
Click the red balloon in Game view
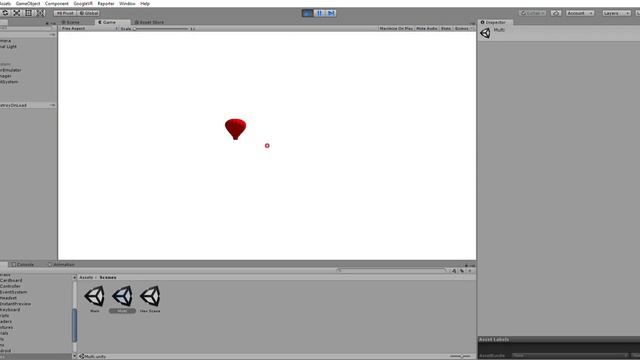pyautogui.click(x=236, y=129)
